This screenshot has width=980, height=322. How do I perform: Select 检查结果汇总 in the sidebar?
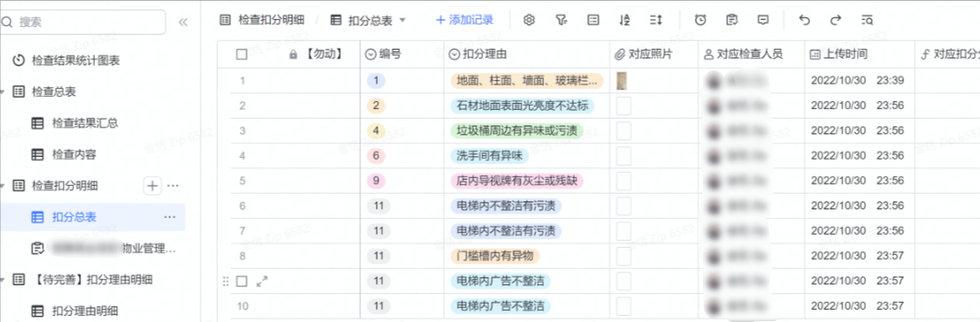tap(85, 123)
